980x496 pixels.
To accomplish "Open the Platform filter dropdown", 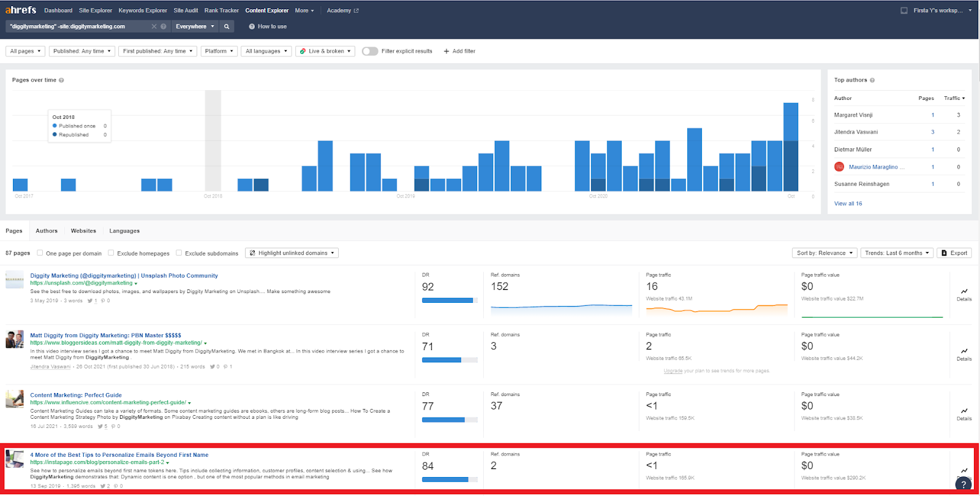I will click(x=219, y=51).
